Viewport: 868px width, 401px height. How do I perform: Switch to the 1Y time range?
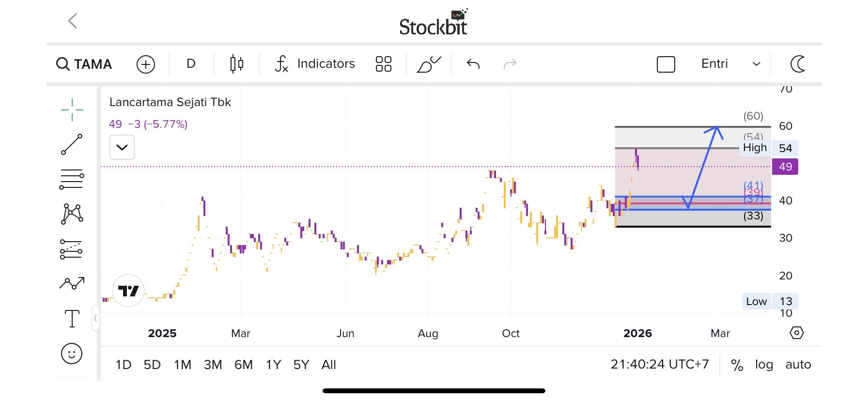click(273, 365)
